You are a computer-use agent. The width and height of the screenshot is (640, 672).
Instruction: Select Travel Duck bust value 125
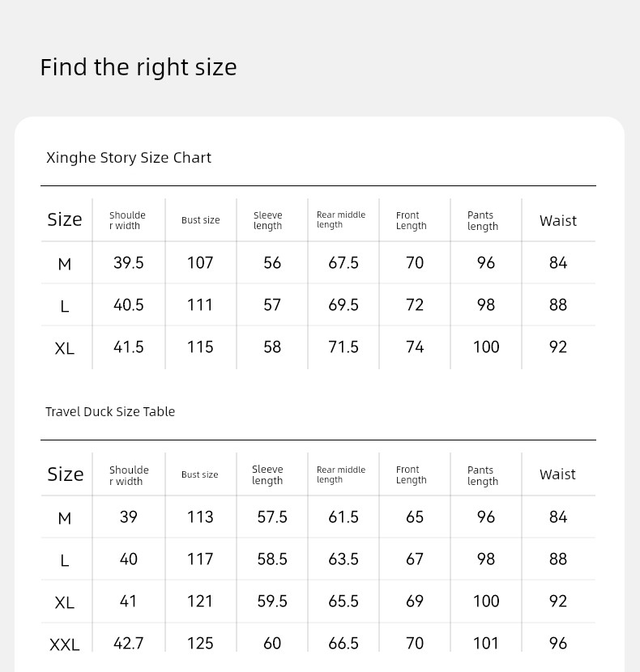click(200, 644)
